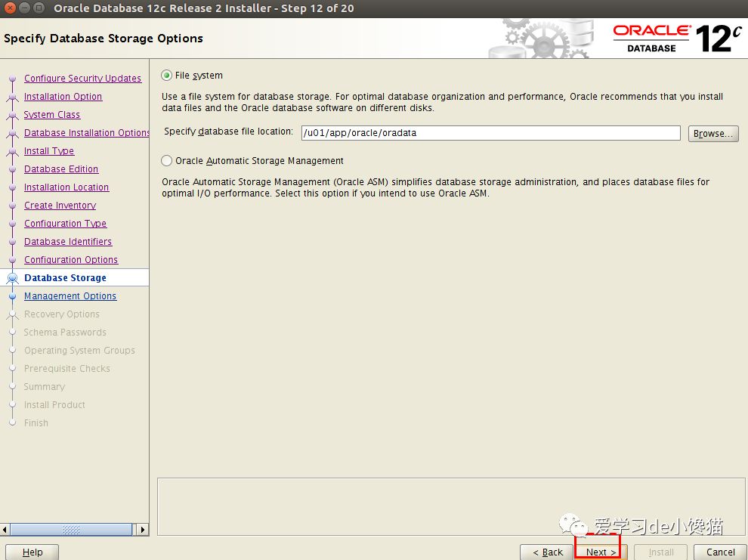This screenshot has width=748, height=560.
Task: Open Database Identifiers step
Action: pos(68,241)
